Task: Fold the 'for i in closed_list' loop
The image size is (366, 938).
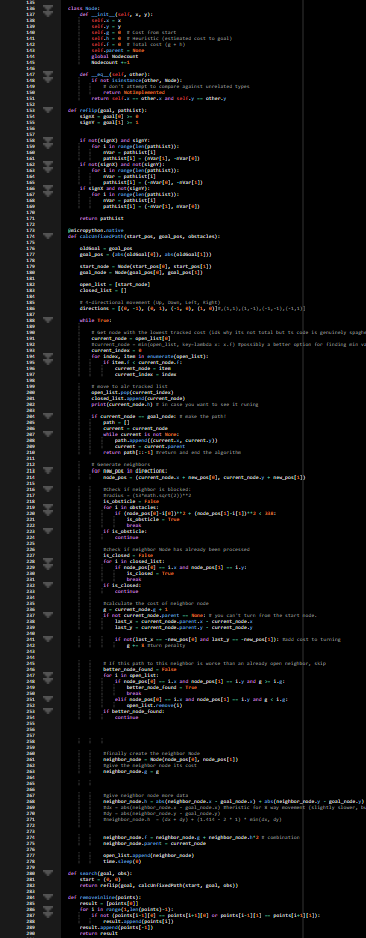Action: coord(48,561)
